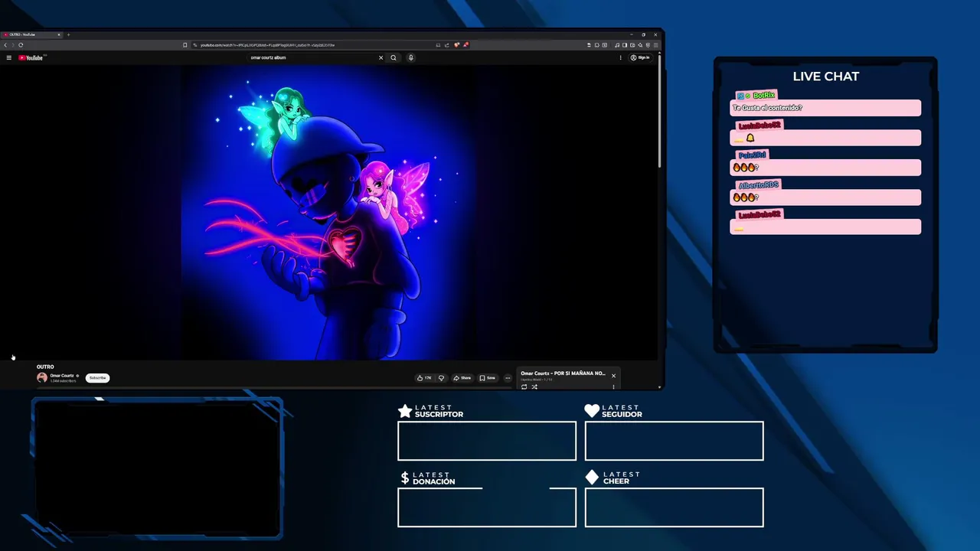Click the OUTRO video artwork
The height and width of the screenshot is (551, 980).
pyautogui.click(x=329, y=212)
